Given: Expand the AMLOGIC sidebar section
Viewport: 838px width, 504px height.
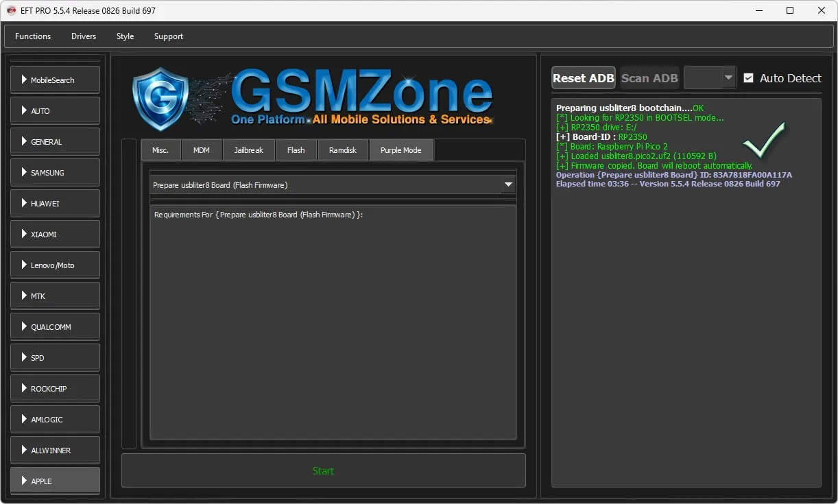Looking at the screenshot, I should (55, 420).
